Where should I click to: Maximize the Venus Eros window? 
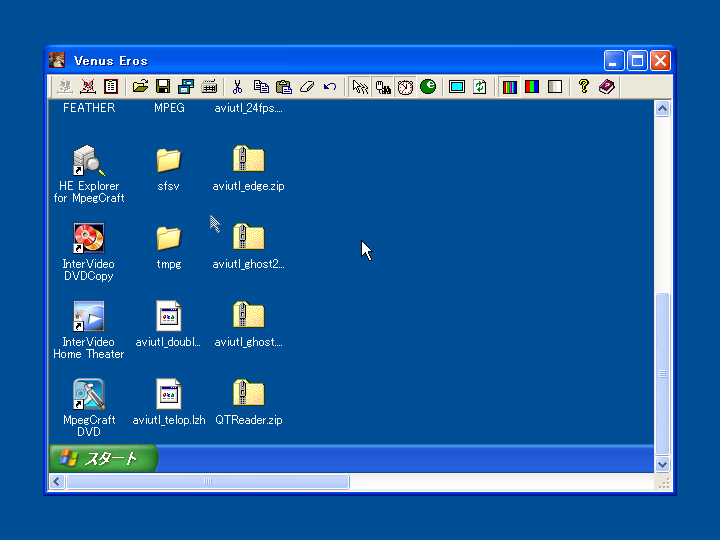(x=637, y=61)
